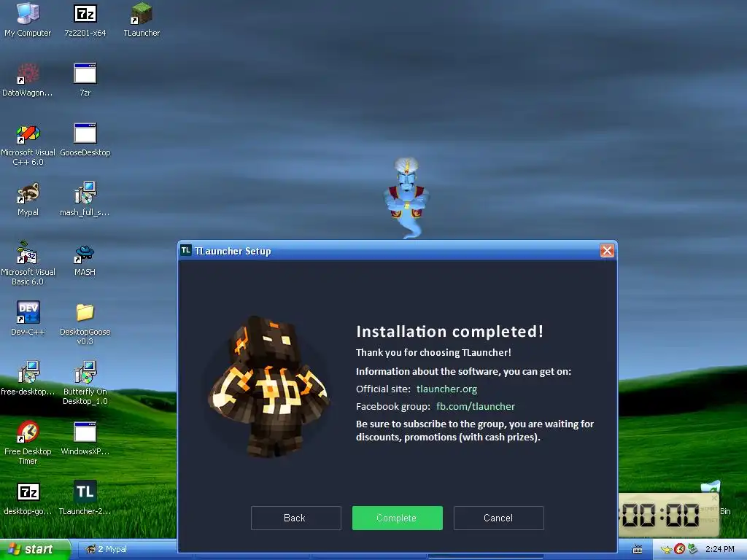Click the Minecraft character skin image

(x=268, y=386)
